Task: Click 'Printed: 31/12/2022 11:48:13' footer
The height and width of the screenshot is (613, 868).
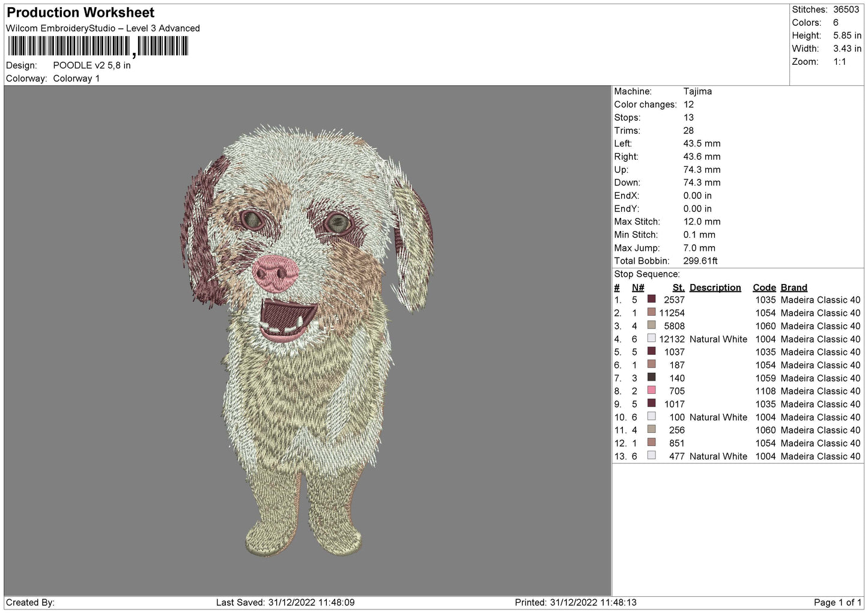Action: [x=575, y=602]
